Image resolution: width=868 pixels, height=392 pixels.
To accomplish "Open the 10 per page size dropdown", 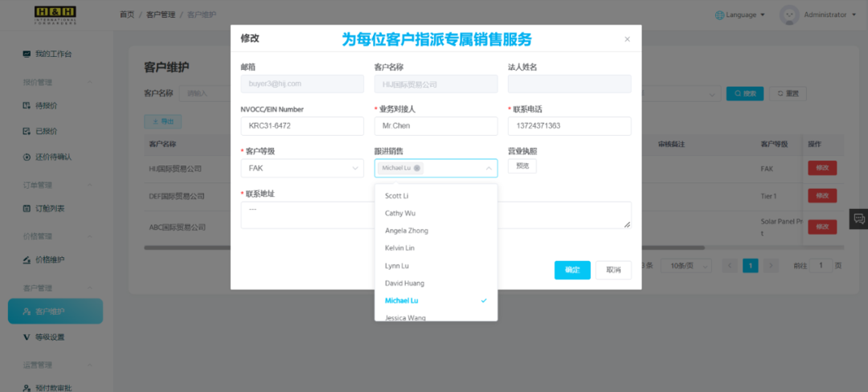I will pyautogui.click(x=686, y=265).
